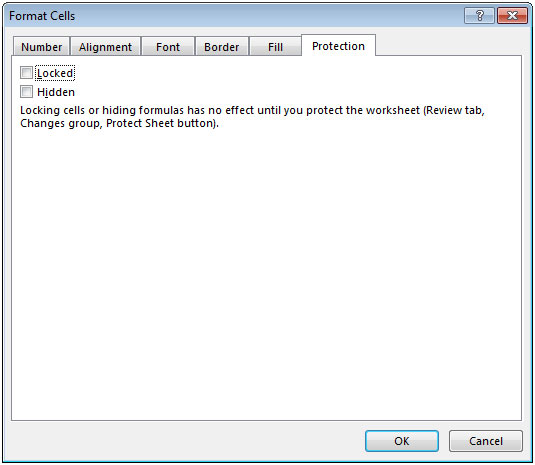Click blank footer area left of OK
The height and width of the screenshot is (465, 535).
(x=184, y=441)
